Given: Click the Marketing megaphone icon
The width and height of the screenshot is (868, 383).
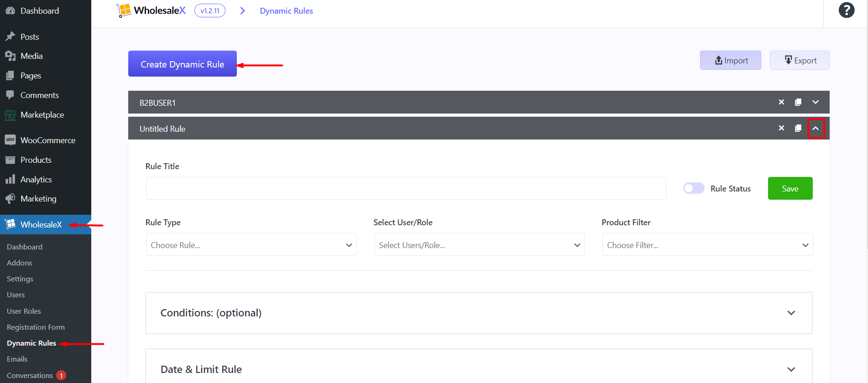Looking at the screenshot, I should point(10,199).
